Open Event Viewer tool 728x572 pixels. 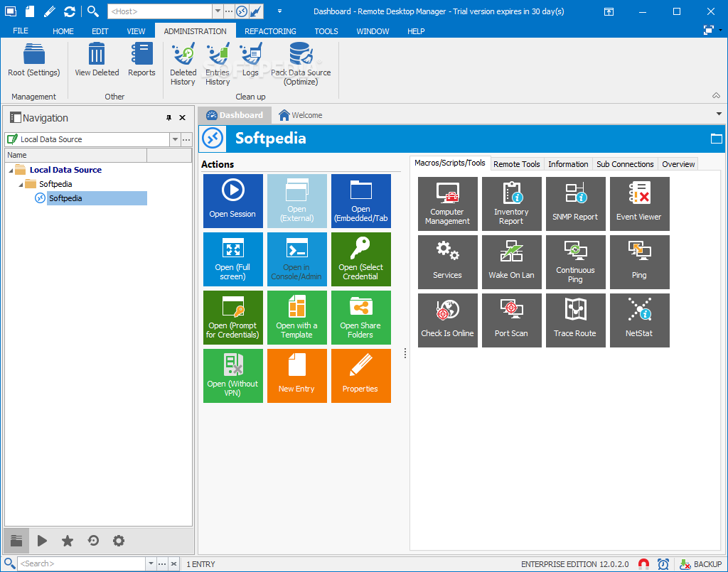click(x=640, y=204)
